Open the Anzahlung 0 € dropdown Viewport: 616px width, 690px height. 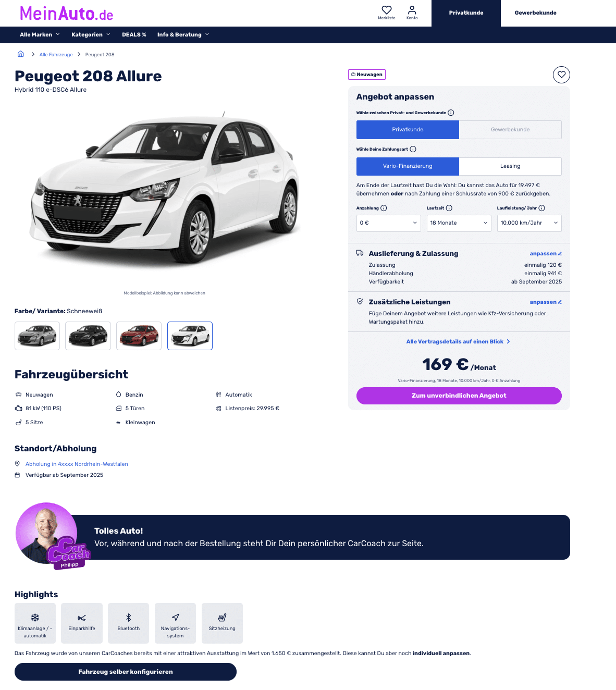[x=389, y=223]
